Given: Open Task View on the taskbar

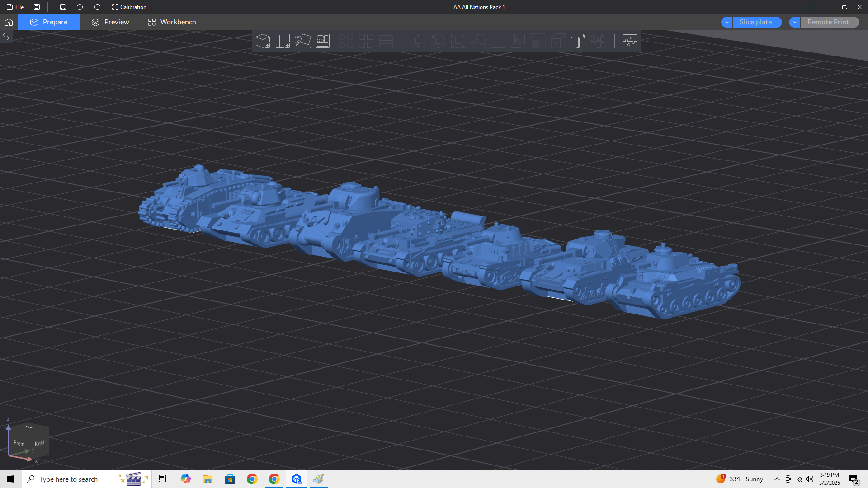Looking at the screenshot, I should pyautogui.click(x=163, y=479).
